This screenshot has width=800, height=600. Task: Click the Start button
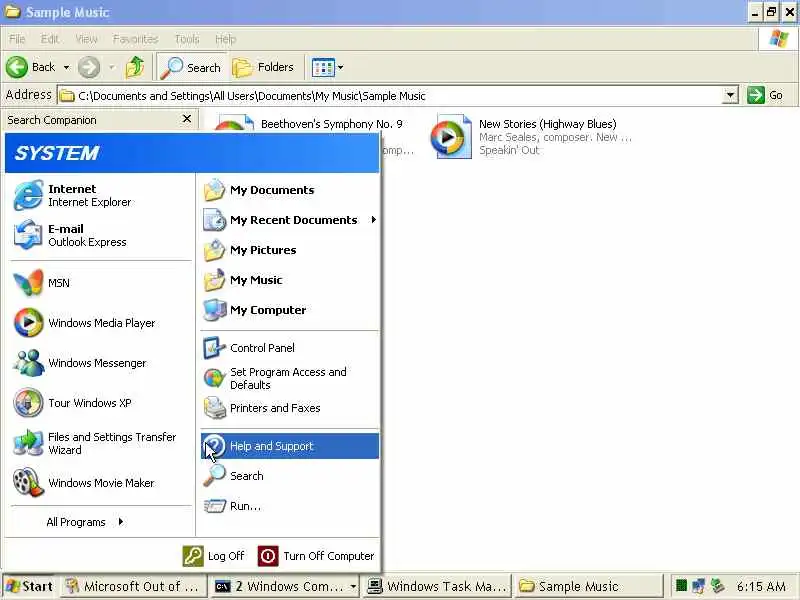click(x=30, y=586)
